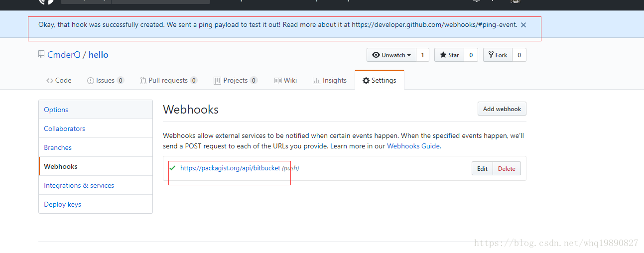Switch to the Wiki tab
The width and height of the screenshot is (644, 253).
(x=285, y=80)
